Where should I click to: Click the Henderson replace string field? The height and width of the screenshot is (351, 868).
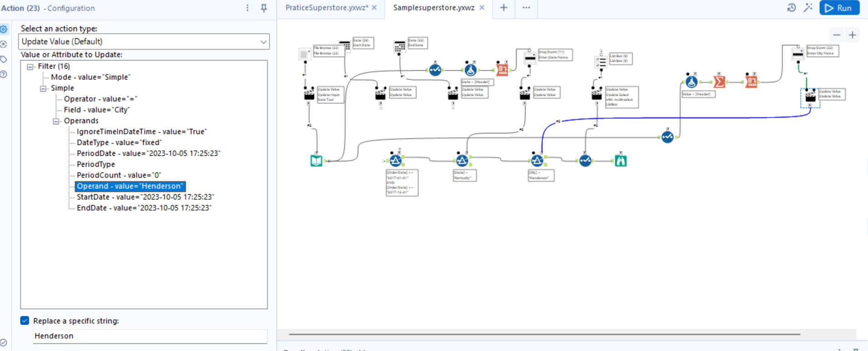[150, 336]
